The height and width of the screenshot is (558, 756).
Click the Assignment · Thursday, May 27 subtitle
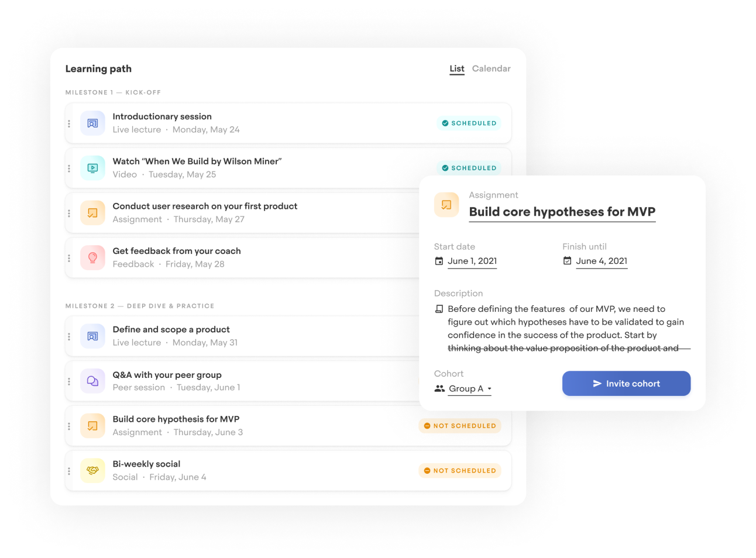[x=178, y=219]
